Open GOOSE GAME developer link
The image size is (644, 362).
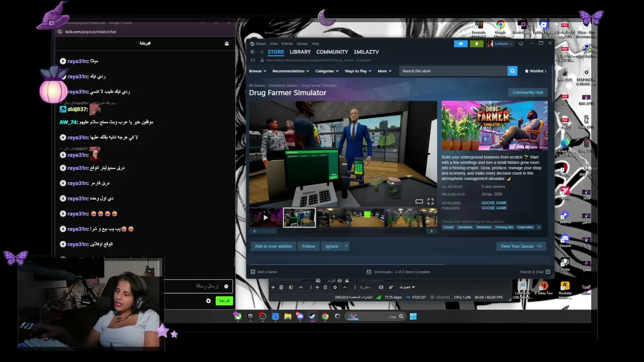pyautogui.click(x=494, y=203)
